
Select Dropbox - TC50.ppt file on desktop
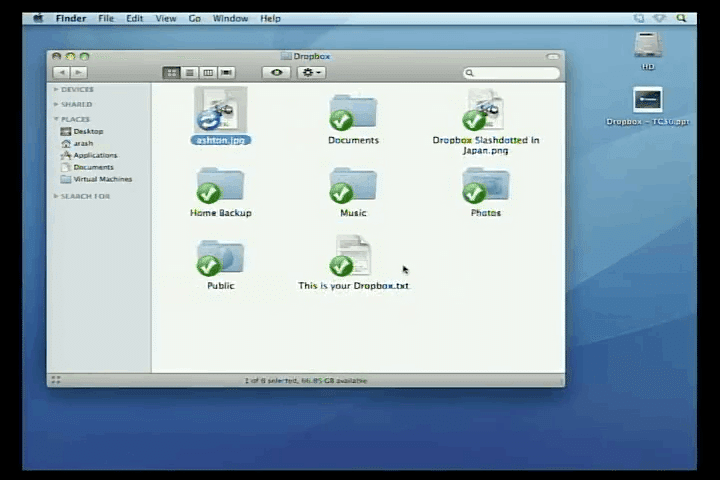tap(647, 100)
